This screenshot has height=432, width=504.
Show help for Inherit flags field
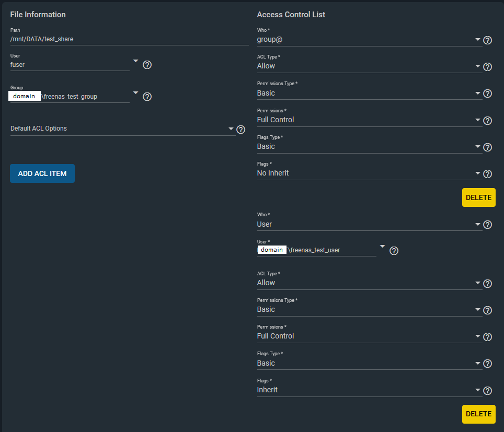pos(487,391)
